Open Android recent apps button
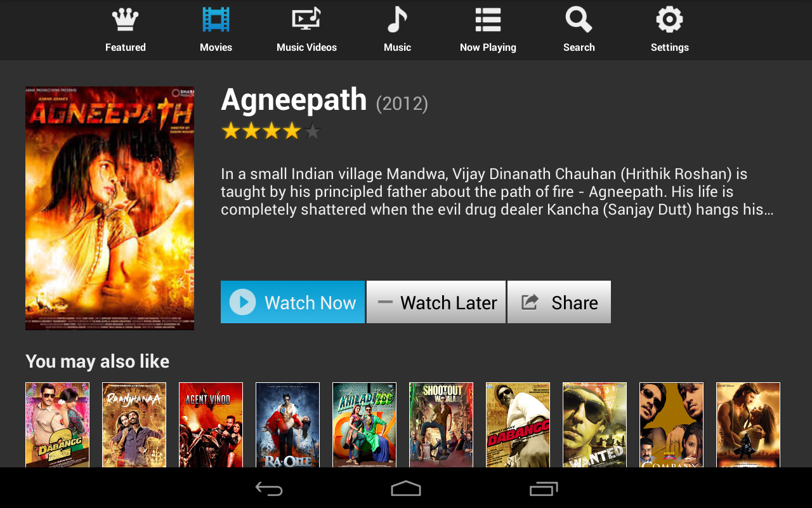Screen dimensions: 812x508 pyautogui.click(x=544, y=488)
